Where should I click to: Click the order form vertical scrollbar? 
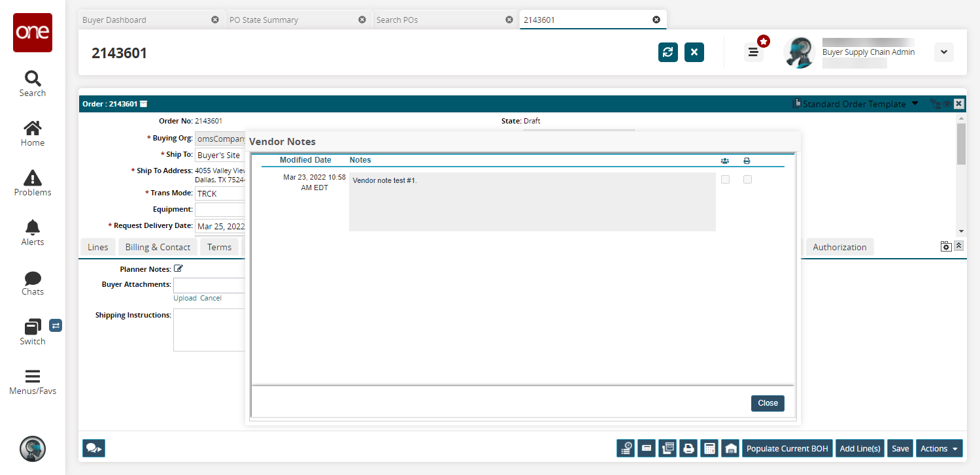[961, 174]
